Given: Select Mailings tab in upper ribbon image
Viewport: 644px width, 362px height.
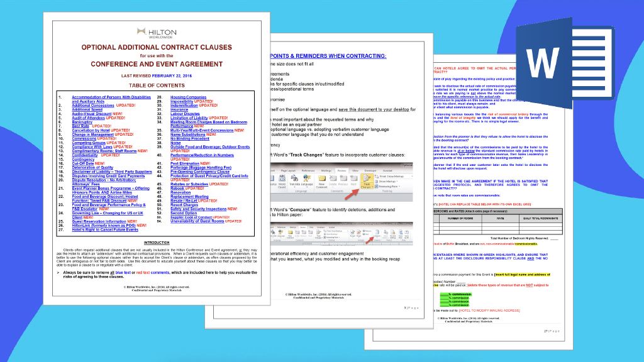Looking at the screenshot, I should pos(326,171).
